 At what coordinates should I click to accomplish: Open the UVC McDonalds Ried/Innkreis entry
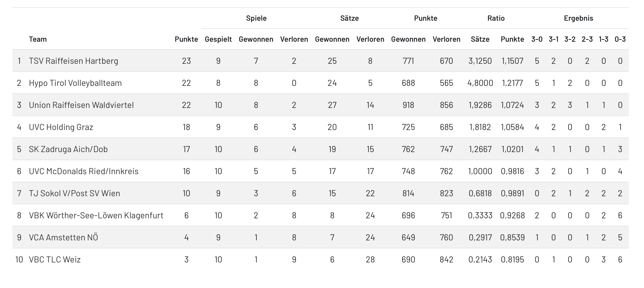pyautogui.click(x=84, y=171)
